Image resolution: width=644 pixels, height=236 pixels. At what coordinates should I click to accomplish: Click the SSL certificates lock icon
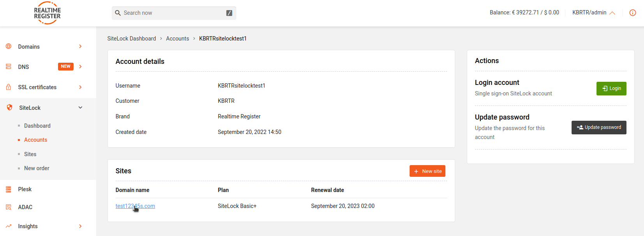pos(9,87)
